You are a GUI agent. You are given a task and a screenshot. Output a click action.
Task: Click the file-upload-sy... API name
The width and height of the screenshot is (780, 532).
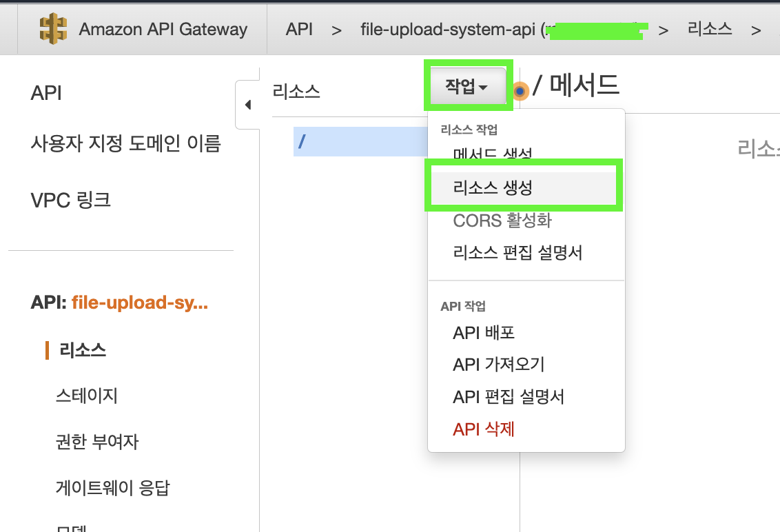140,302
